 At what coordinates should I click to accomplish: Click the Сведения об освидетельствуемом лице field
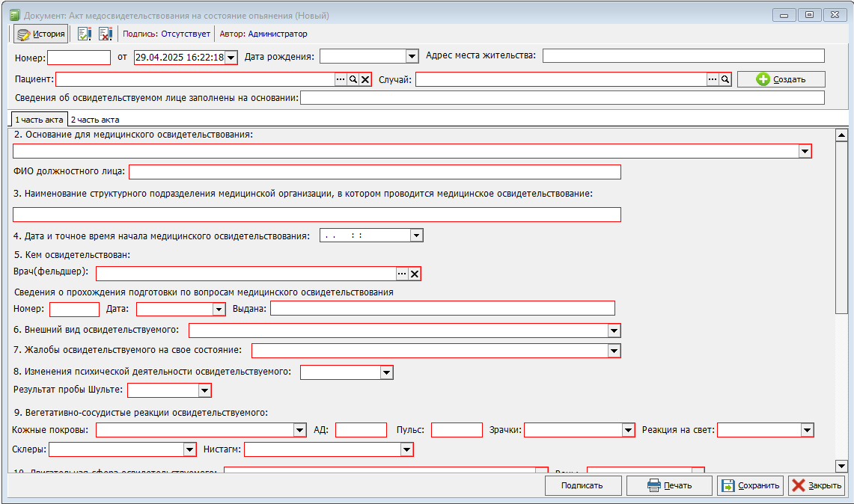pyautogui.click(x=563, y=98)
